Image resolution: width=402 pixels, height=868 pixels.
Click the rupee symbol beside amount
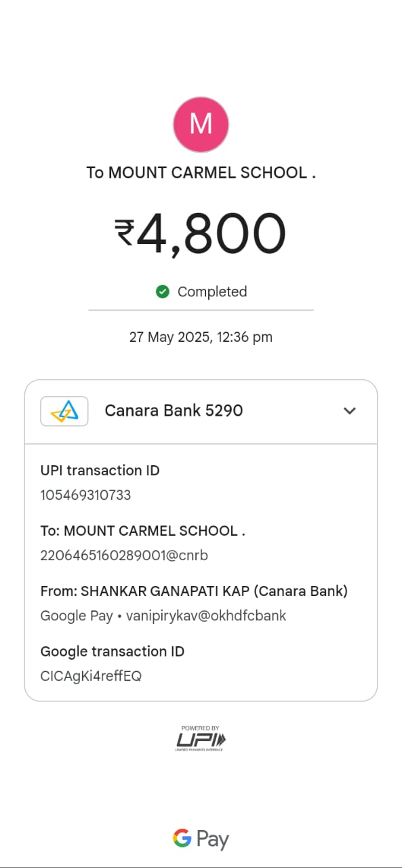coord(124,233)
